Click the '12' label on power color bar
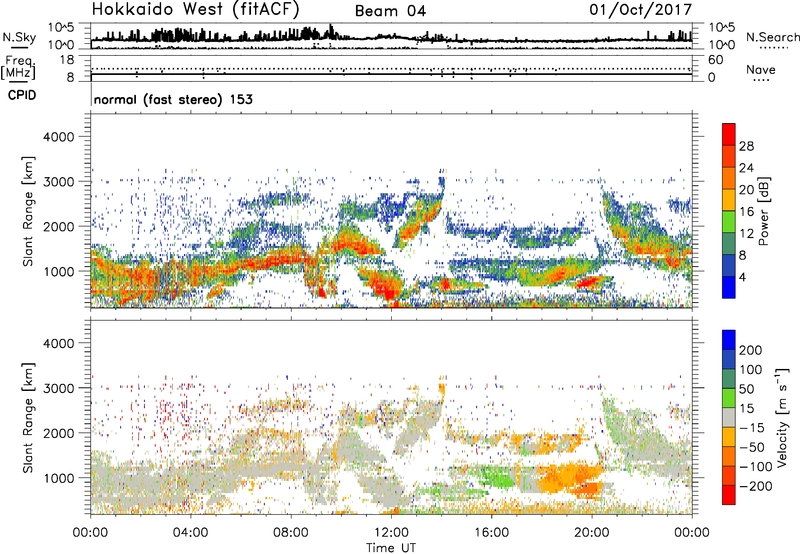 [x=746, y=234]
